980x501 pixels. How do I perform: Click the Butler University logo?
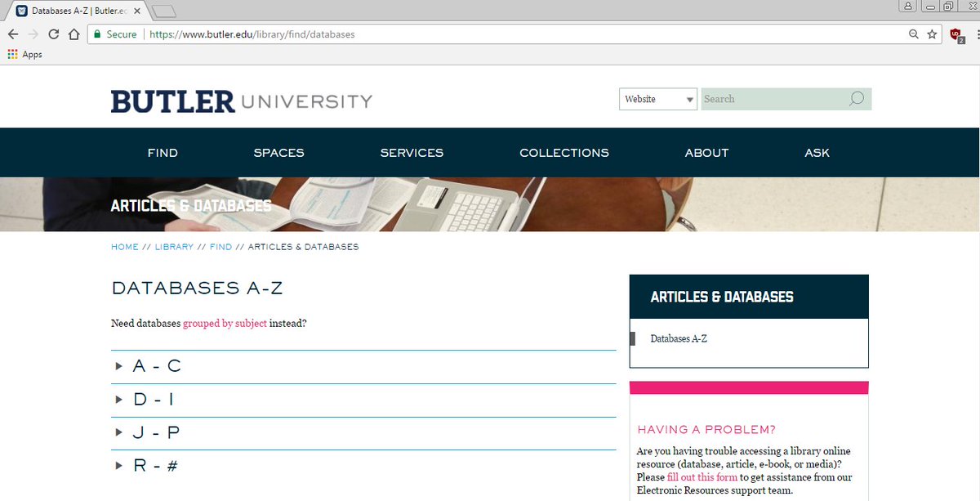(x=242, y=101)
